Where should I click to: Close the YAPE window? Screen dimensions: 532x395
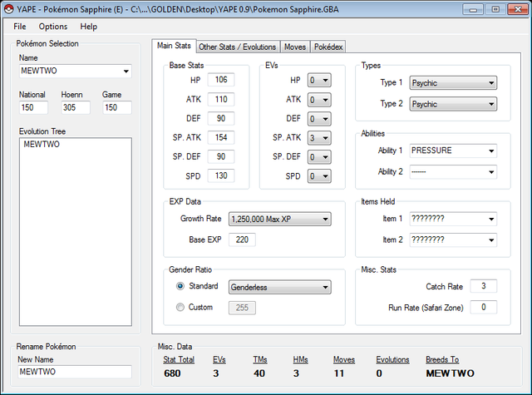pos(518,9)
